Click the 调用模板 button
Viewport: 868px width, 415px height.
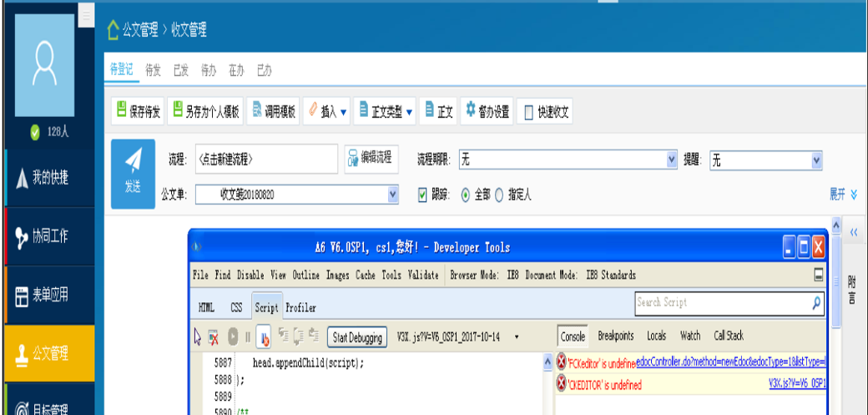click(x=274, y=111)
